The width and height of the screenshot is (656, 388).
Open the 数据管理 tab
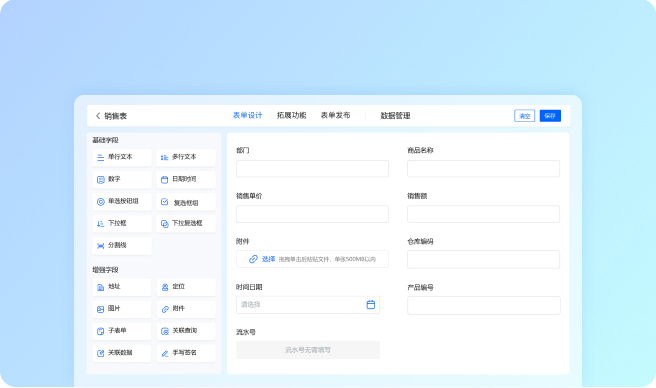pyautogui.click(x=395, y=116)
